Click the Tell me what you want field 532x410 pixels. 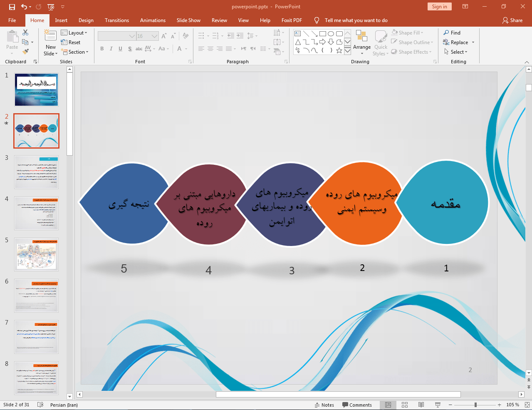356,20
